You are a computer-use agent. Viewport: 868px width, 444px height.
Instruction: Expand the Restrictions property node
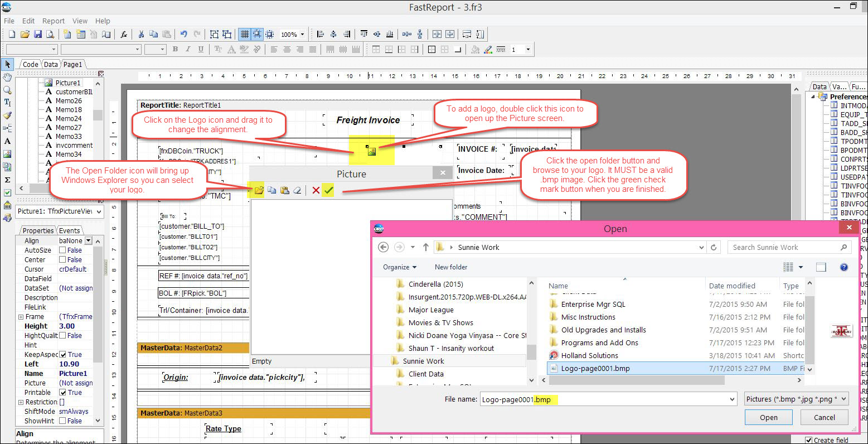[x=21, y=402]
